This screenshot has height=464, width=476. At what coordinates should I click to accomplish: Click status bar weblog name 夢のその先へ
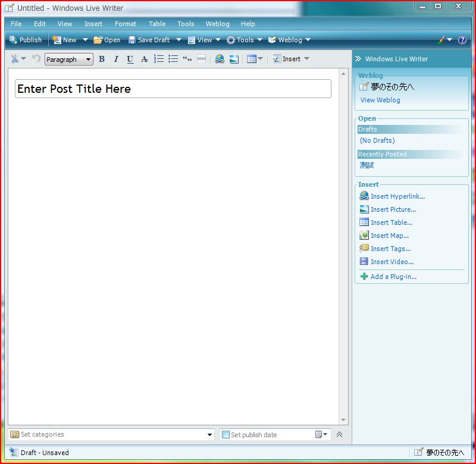(x=445, y=453)
